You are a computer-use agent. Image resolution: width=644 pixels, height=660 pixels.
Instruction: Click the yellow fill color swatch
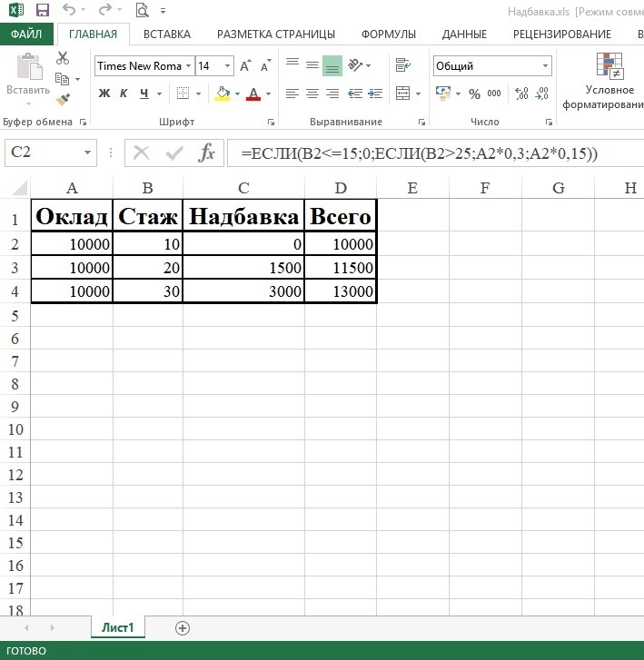223,94
